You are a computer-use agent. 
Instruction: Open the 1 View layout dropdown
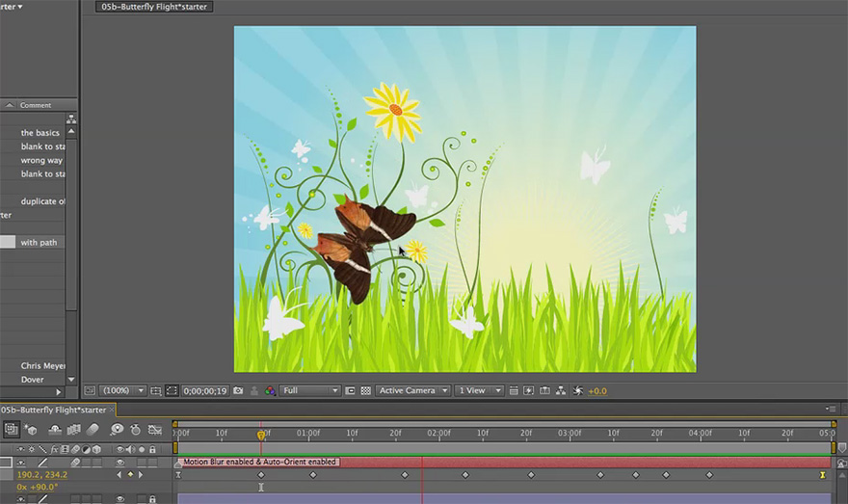(479, 390)
